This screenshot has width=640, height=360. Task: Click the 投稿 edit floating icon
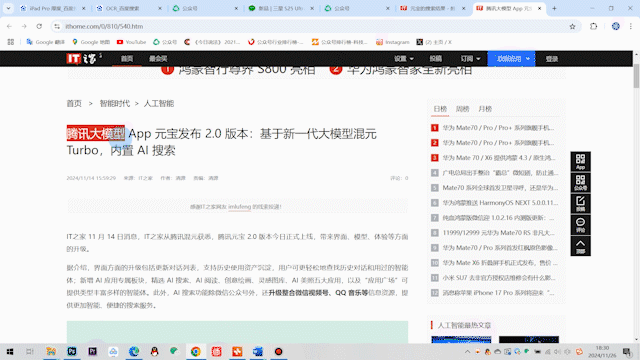(x=580, y=204)
